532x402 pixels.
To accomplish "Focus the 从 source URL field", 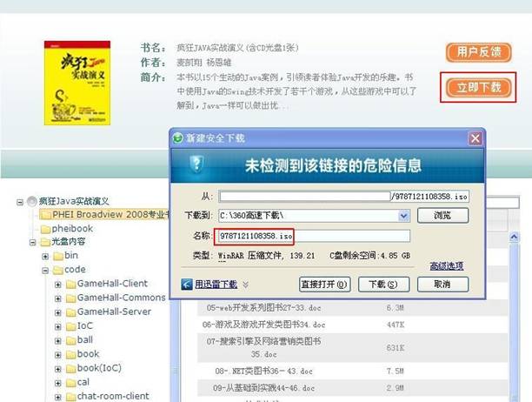I will click(344, 197).
